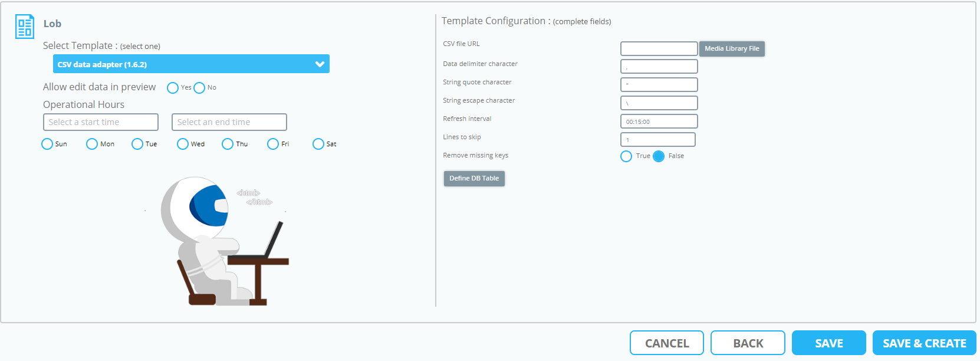The height and width of the screenshot is (361, 980).
Task: Edit the Lines to skip value
Action: pyautogui.click(x=657, y=139)
